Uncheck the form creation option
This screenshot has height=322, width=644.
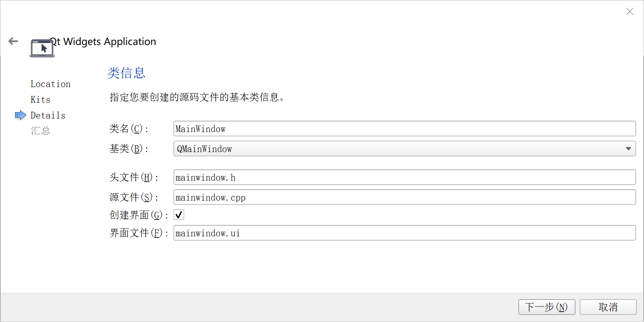pyautogui.click(x=179, y=215)
